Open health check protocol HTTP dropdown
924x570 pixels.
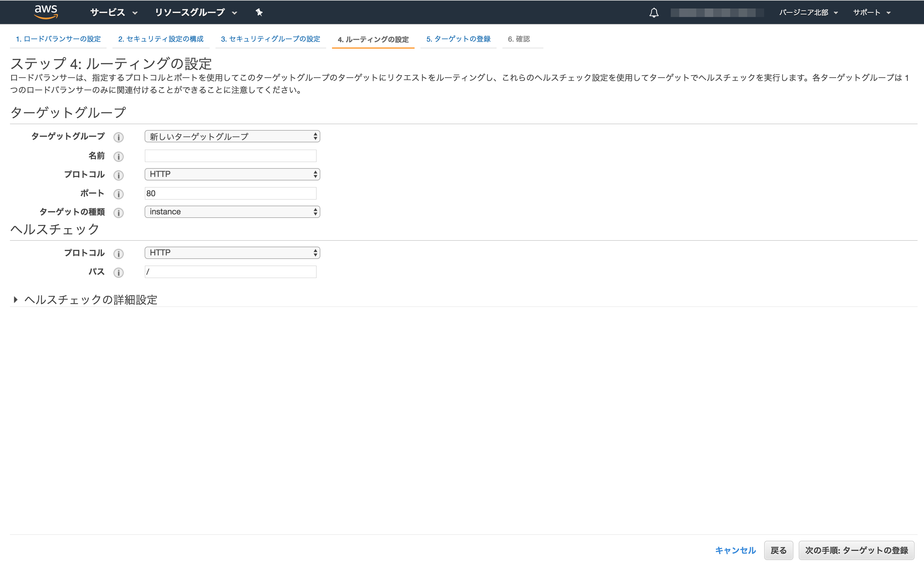(232, 252)
